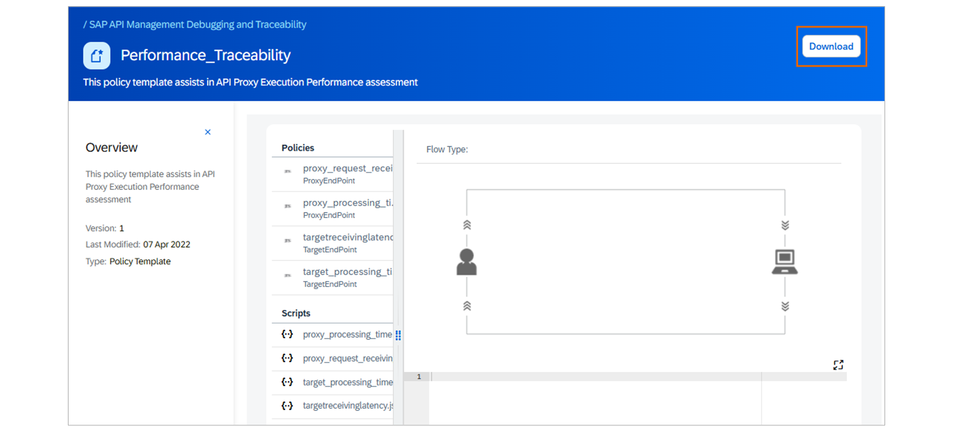Screen dimensions: 980x432
Task: Click the script icon beside proxy_processing_time
Action: [287, 335]
